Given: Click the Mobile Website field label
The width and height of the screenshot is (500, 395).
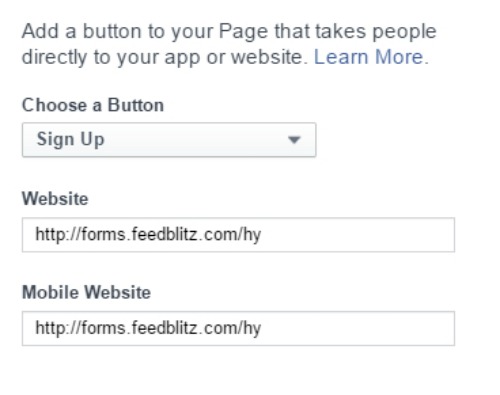Looking at the screenshot, I should tap(86, 293).
